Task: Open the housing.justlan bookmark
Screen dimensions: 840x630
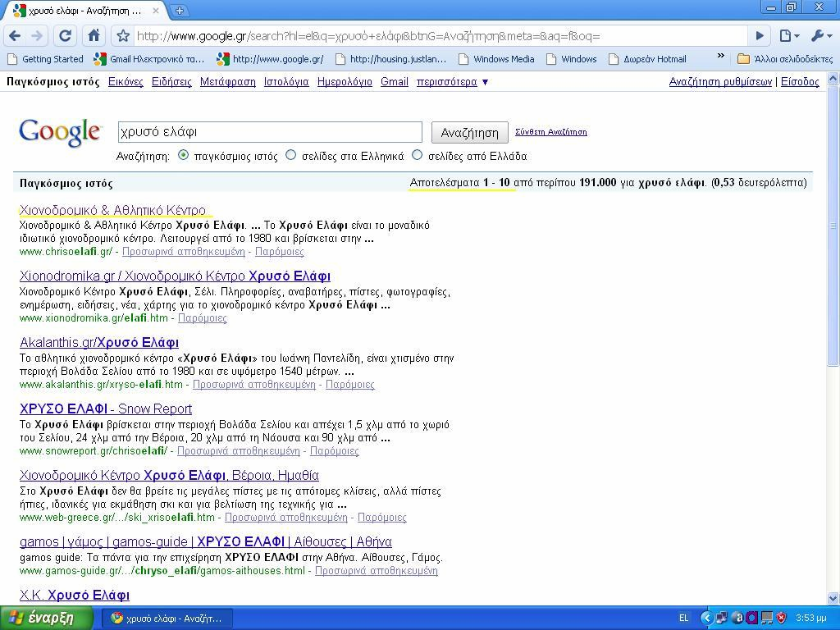Action: [x=390, y=59]
